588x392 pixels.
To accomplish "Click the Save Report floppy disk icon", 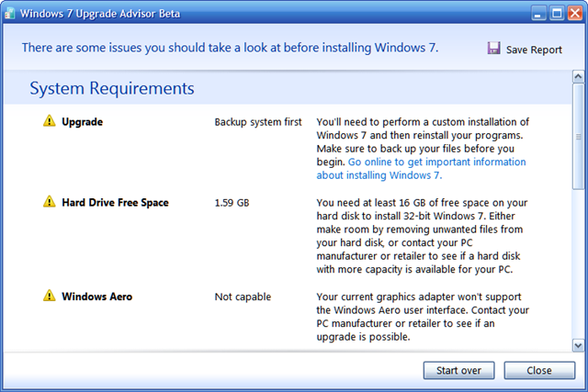I will point(493,48).
